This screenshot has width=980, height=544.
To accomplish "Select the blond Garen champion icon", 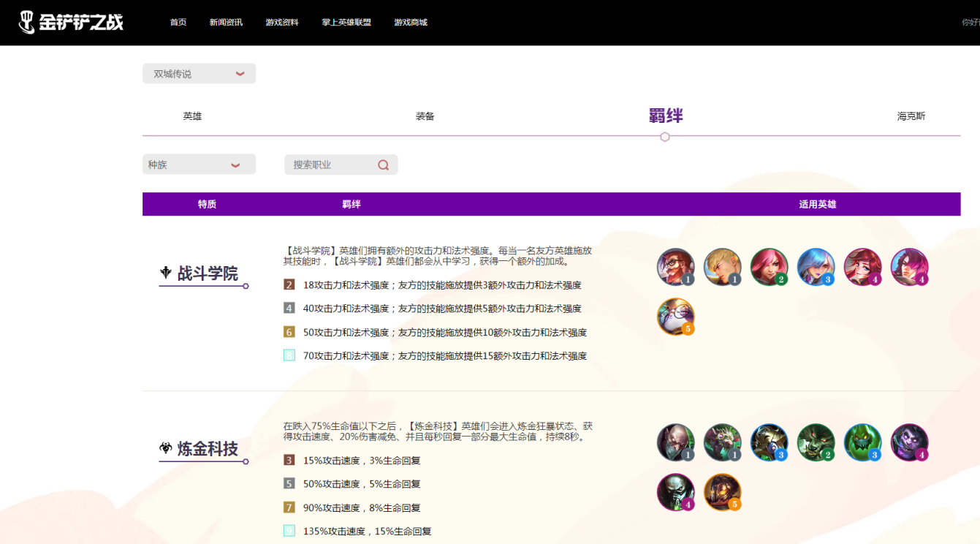I will coord(722,267).
